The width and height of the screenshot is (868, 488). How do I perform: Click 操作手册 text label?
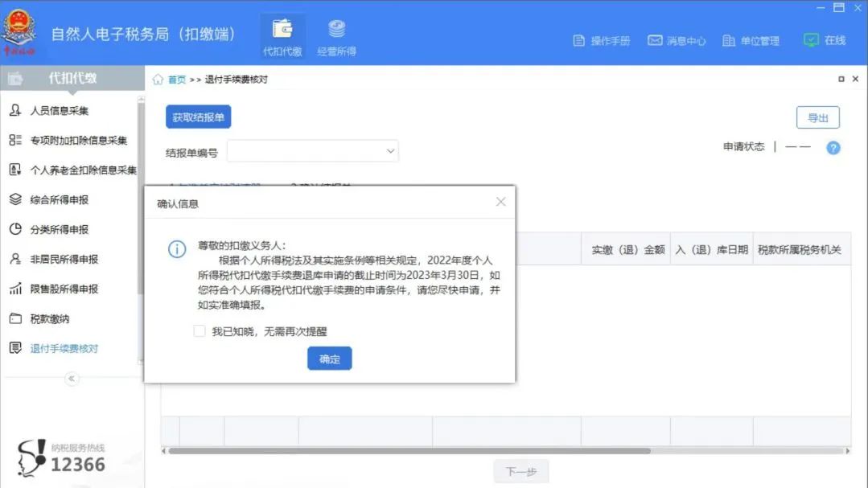(610, 41)
